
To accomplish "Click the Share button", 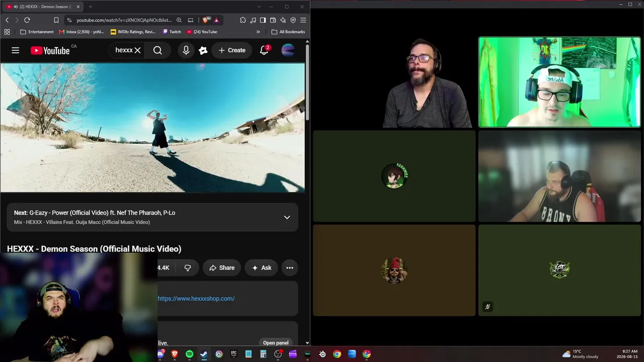I will [222, 268].
